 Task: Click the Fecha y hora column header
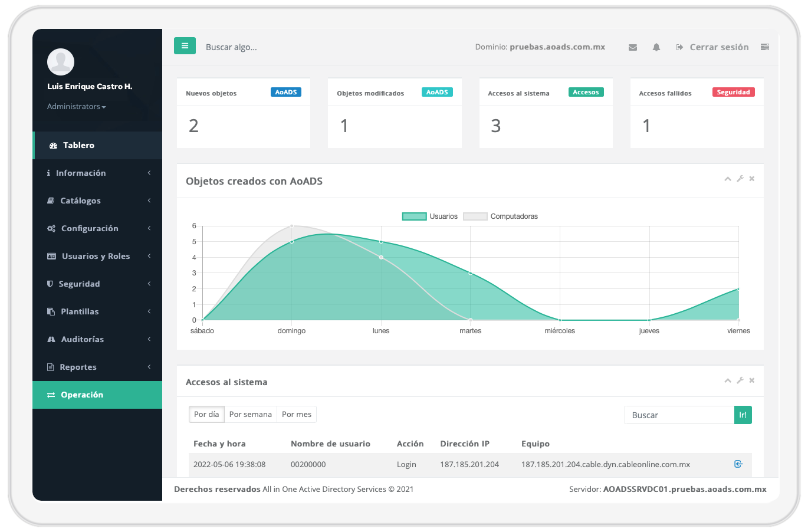coord(219,444)
